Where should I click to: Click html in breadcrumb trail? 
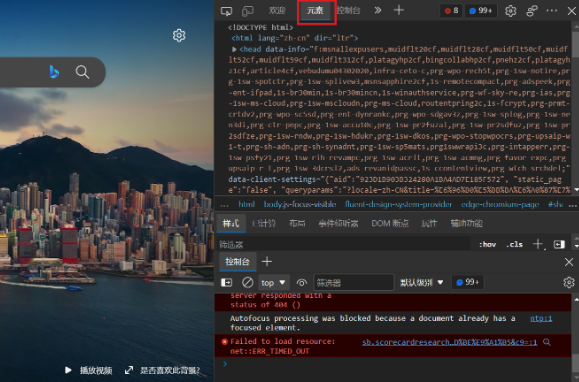pyautogui.click(x=246, y=204)
